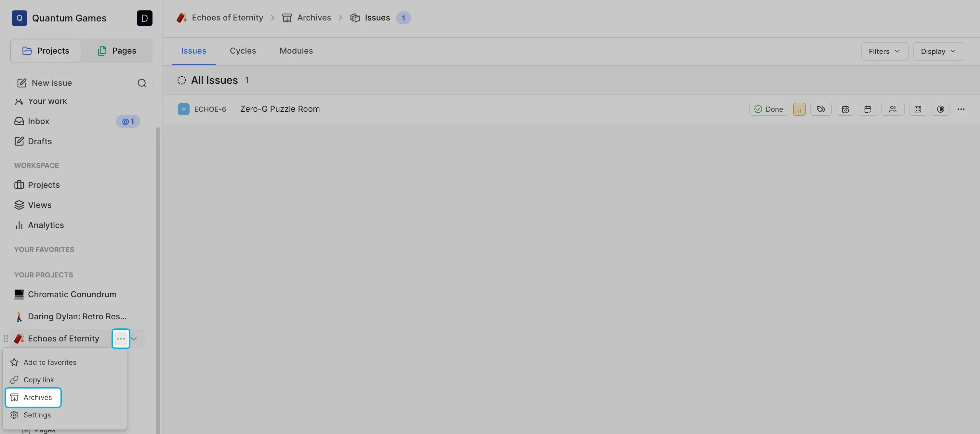
Task: Set a due date for the issue
Action: (868, 109)
